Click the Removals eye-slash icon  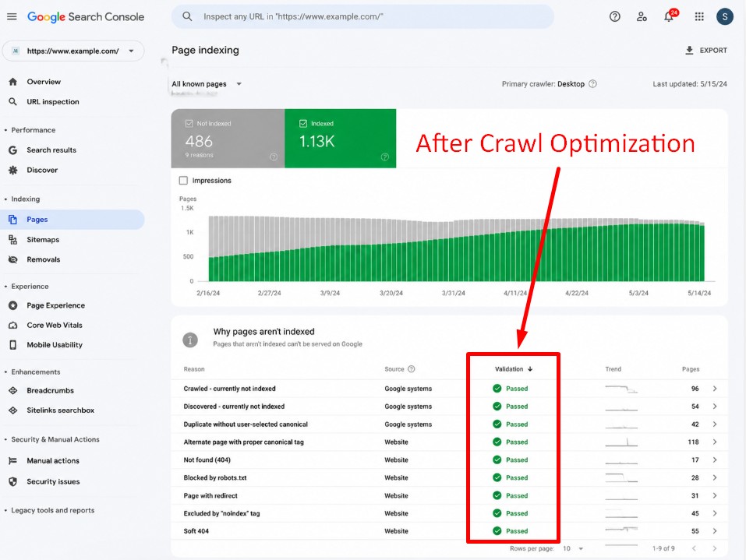pyautogui.click(x=12, y=259)
